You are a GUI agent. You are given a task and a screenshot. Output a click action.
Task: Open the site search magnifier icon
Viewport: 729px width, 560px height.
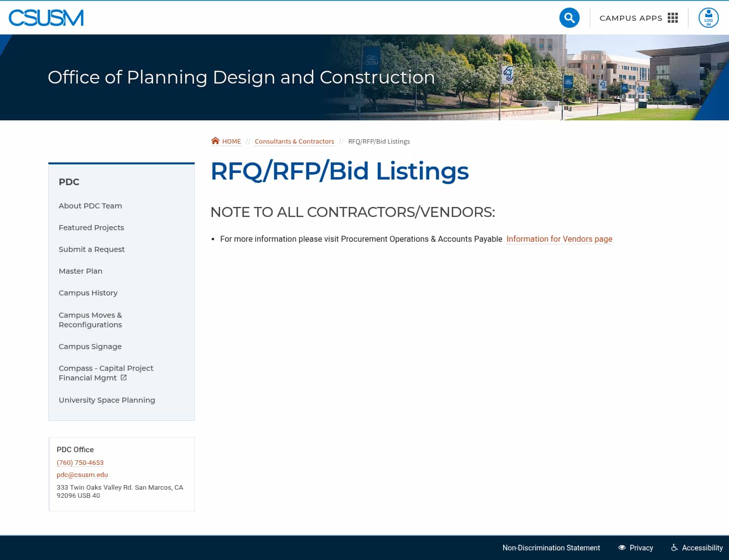coord(569,17)
